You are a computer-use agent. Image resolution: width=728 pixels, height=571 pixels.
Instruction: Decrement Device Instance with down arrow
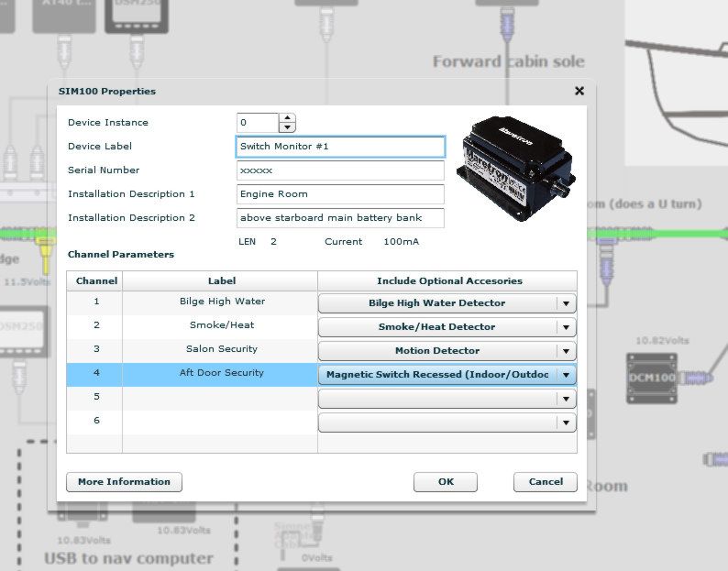[x=287, y=127]
